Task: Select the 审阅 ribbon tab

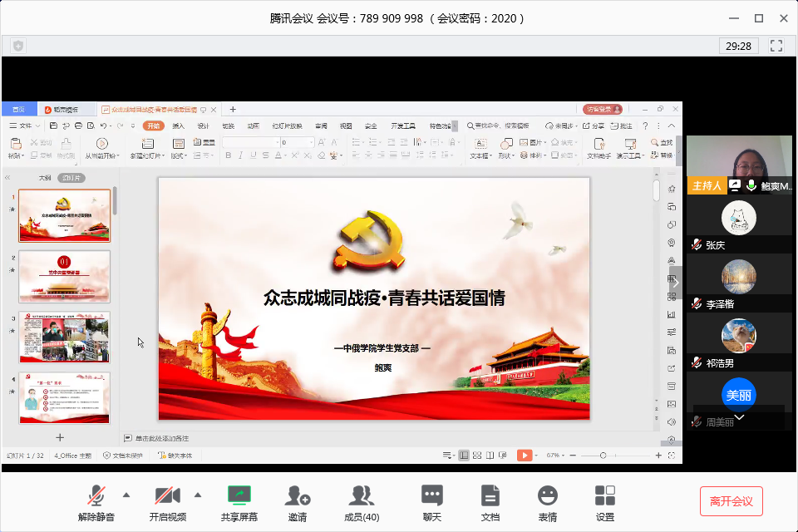Action: [x=321, y=126]
